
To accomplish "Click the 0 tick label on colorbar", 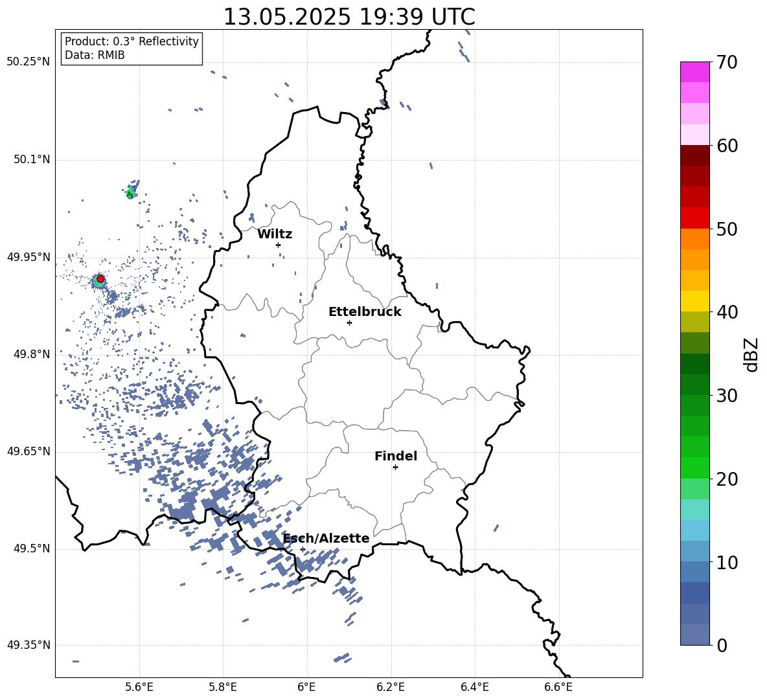I will click(x=722, y=645).
